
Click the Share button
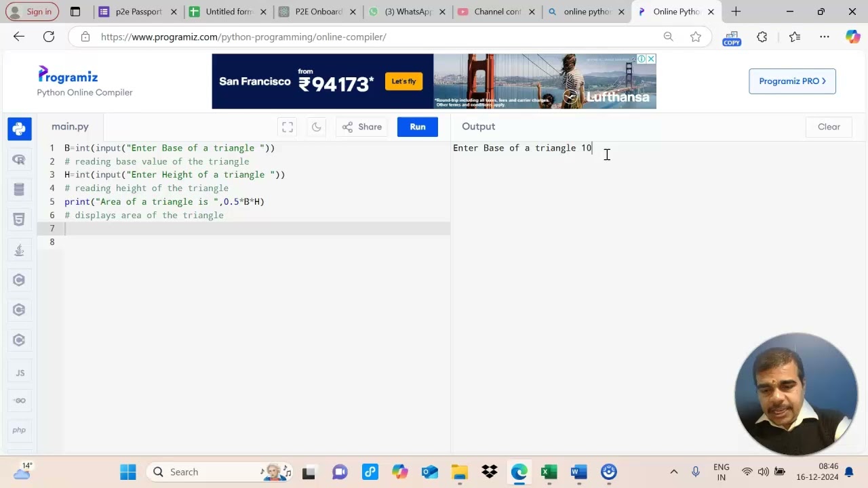click(363, 127)
